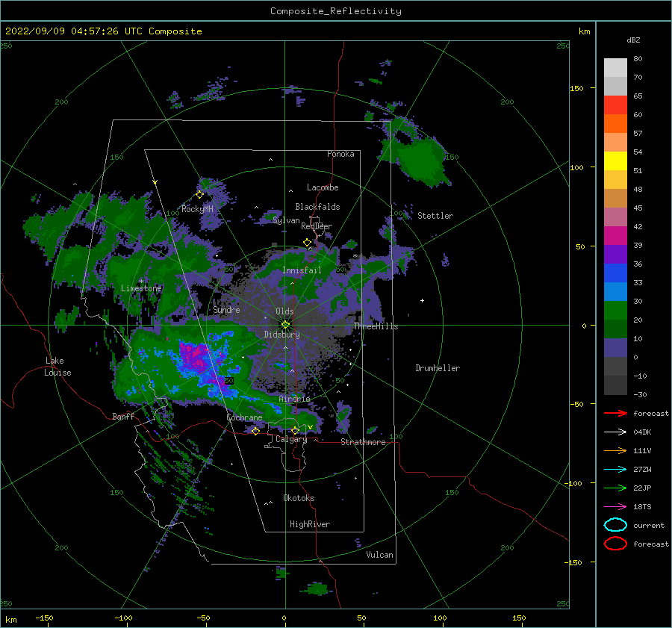Select the orange 111V arrow icon

[x=615, y=450]
